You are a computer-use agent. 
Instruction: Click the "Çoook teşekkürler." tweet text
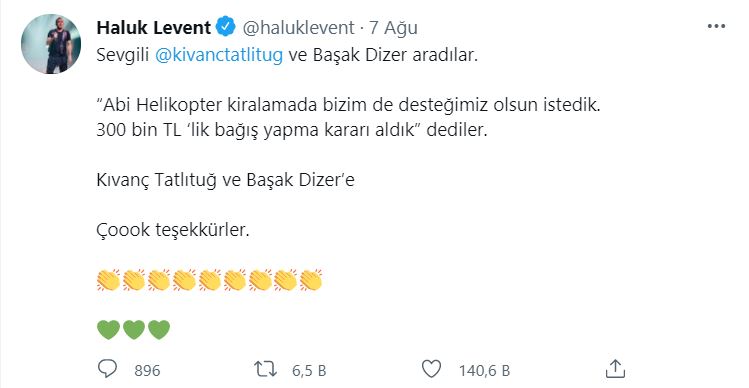[173, 230]
